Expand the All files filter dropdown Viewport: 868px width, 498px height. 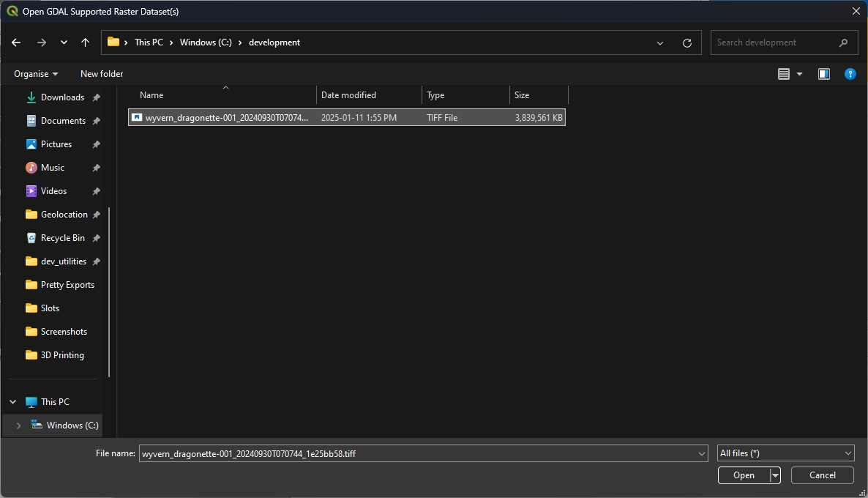(786, 453)
